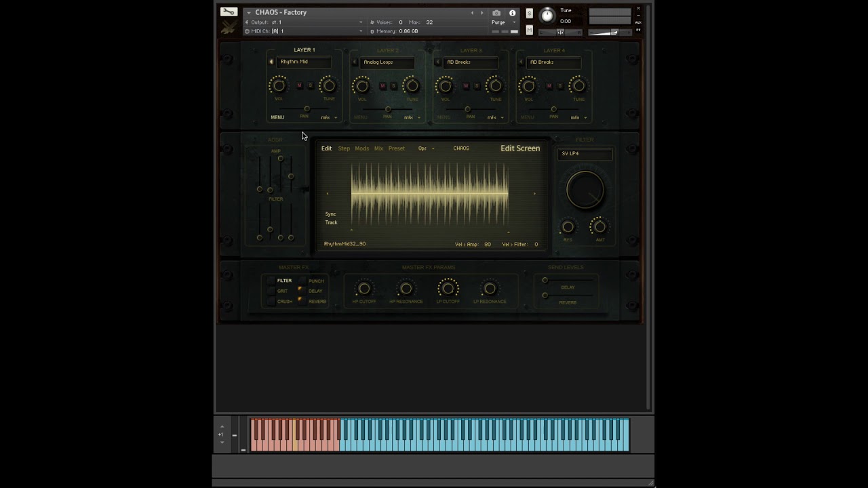Open Layer 3 mix output dropdown

[x=496, y=117]
